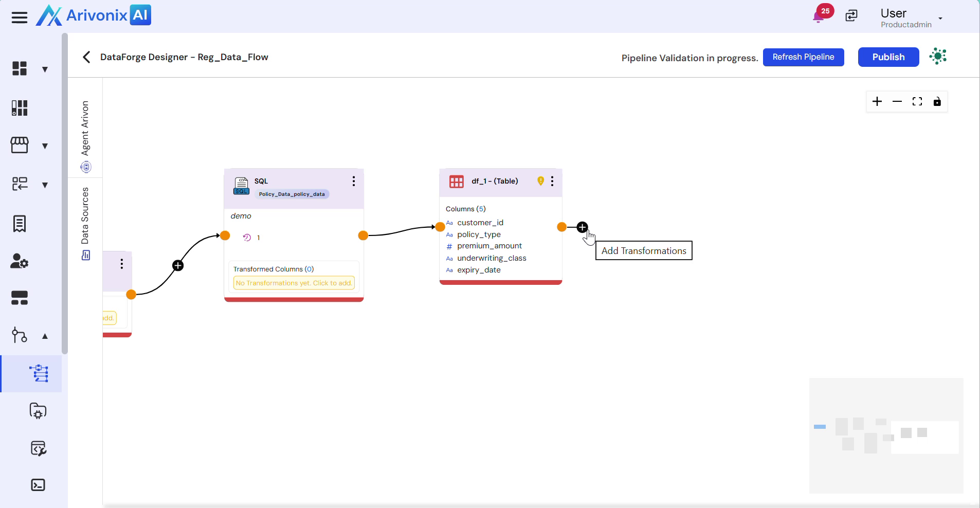Open the Data Sources side tab

coord(85,222)
